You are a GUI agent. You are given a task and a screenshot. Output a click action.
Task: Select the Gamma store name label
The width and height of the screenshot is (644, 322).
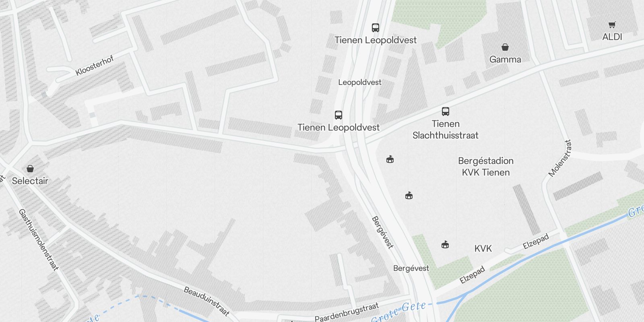[505, 59]
